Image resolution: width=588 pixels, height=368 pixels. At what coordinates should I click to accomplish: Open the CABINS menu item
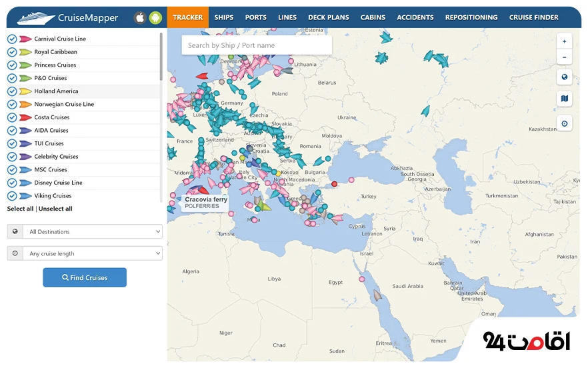(x=373, y=17)
